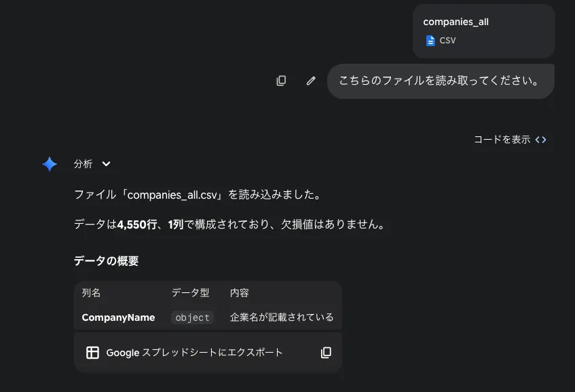This screenshot has width=575, height=392.
Task: Click the user's prompt bubble text
Action: click(x=439, y=81)
